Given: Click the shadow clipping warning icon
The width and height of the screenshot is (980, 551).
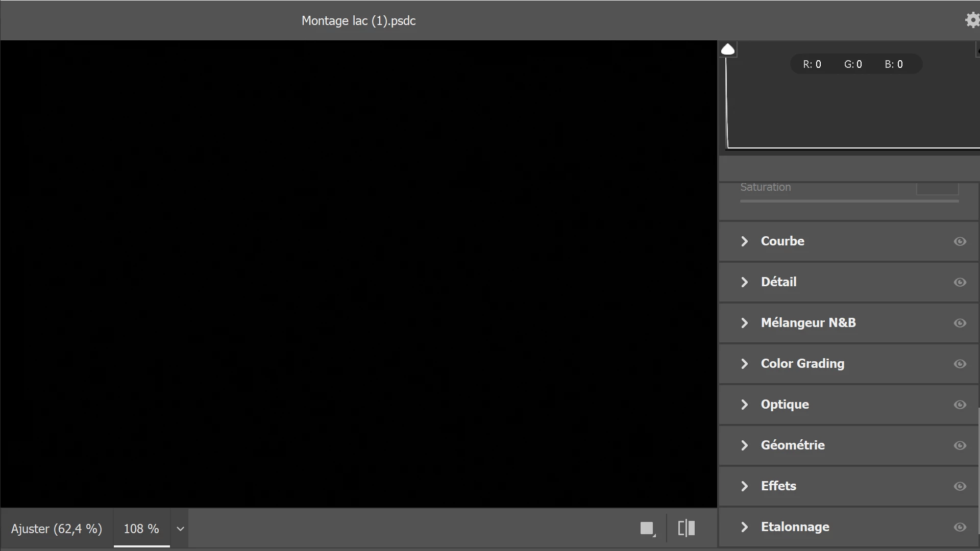Looking at the screenshot, I should (x=728, y=49).
